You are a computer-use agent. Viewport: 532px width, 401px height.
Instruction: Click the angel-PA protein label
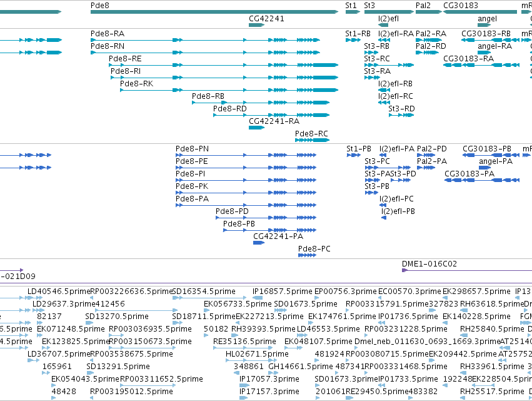click(x=496, y=161)
